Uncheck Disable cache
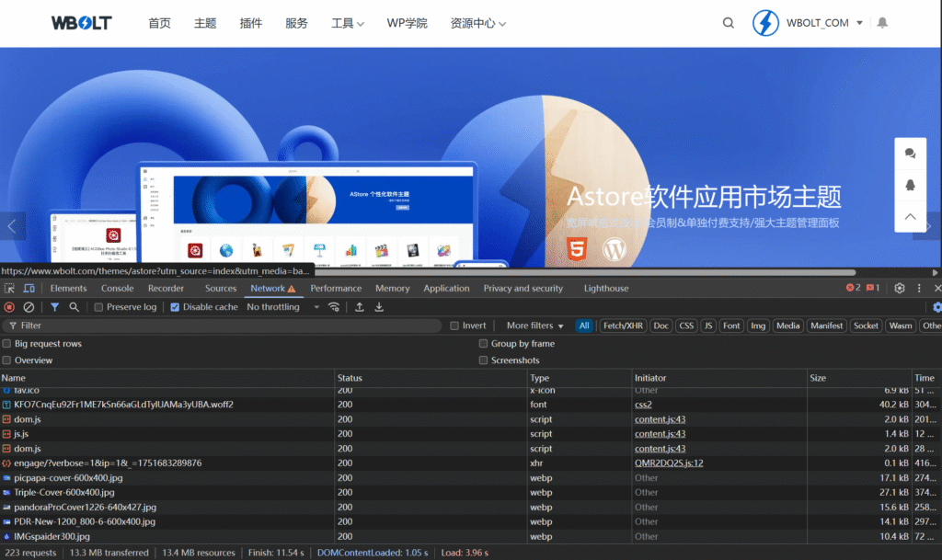 click(175, 307)
